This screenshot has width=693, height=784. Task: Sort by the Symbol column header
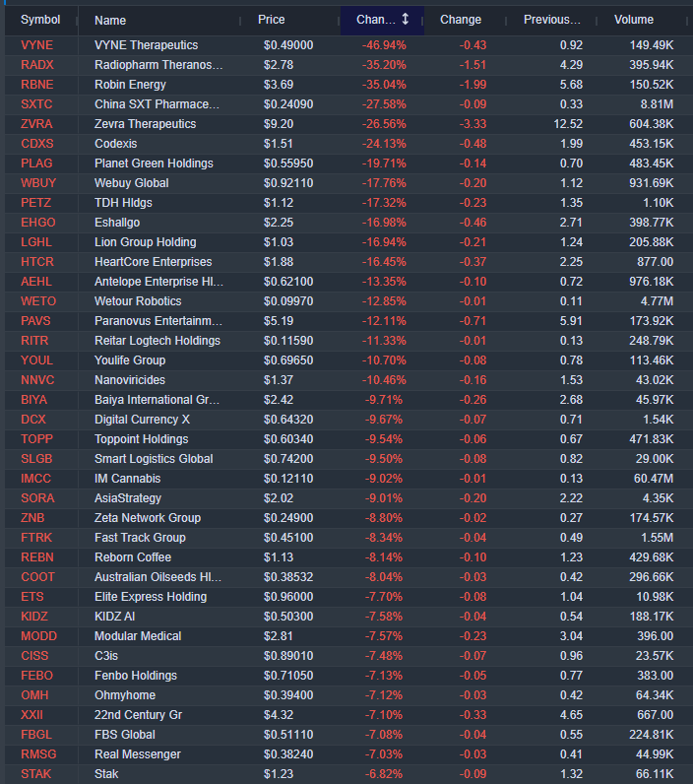click(40, 20)
